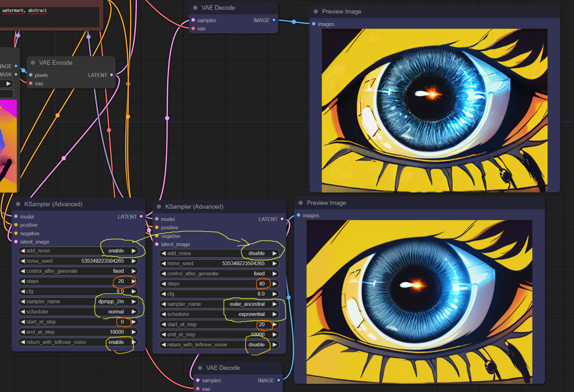Click the right arrow to increase steps from 40
The height and width of the screenshot is (392, 574).
click(274, 284)
